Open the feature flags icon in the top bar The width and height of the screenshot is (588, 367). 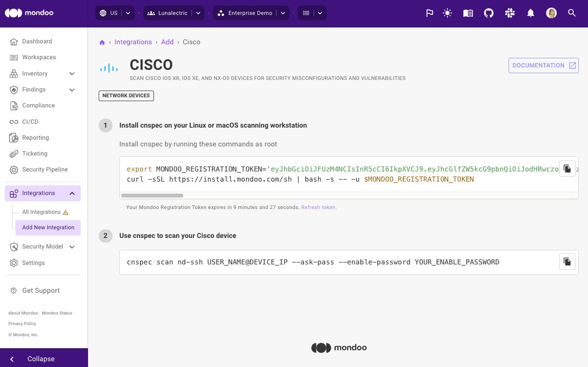pyautogui.click(x=429, y=13)
